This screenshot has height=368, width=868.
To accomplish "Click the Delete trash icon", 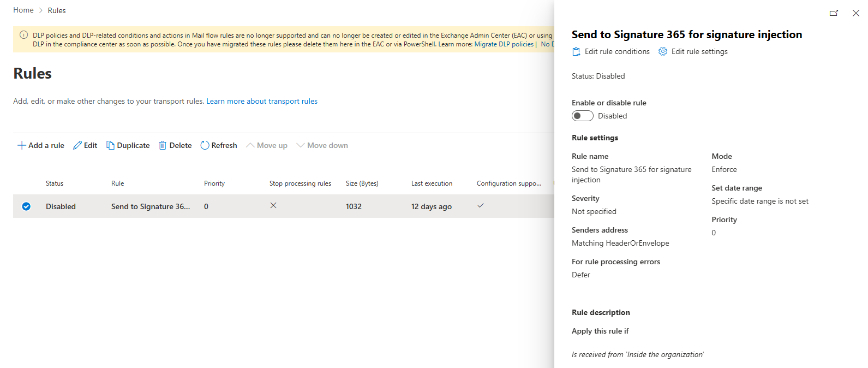I will coord(163,145).
